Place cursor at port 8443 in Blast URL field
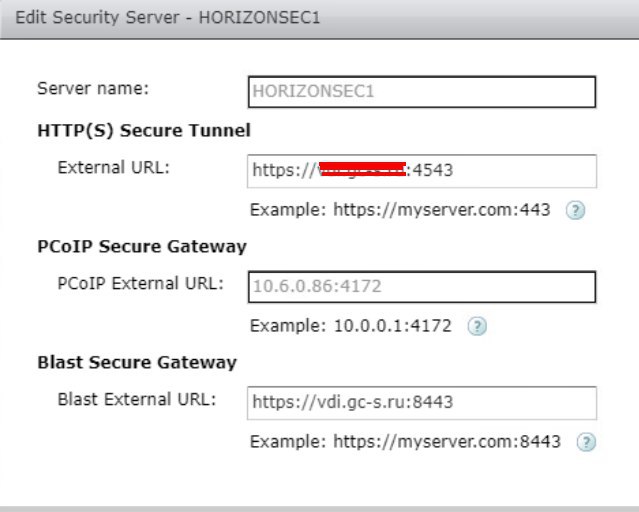The height and width of the screenshot is (512, 639). (x=433, y=402)
